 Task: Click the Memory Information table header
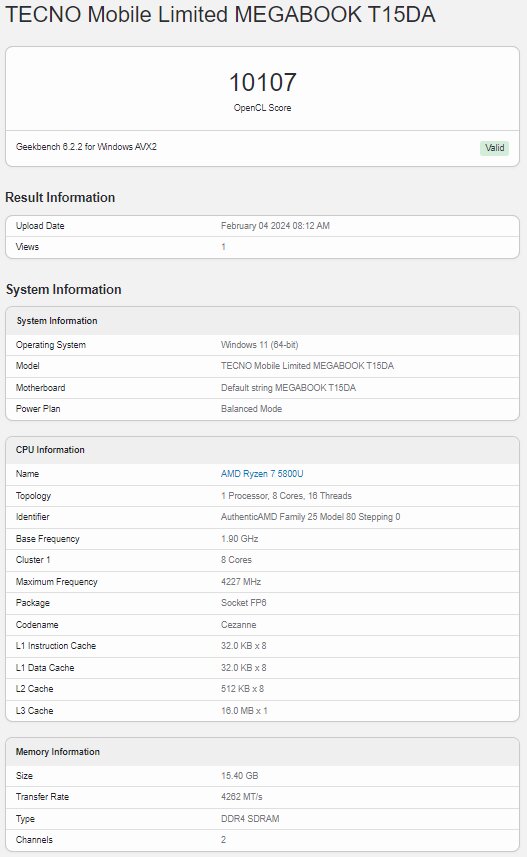58,752
